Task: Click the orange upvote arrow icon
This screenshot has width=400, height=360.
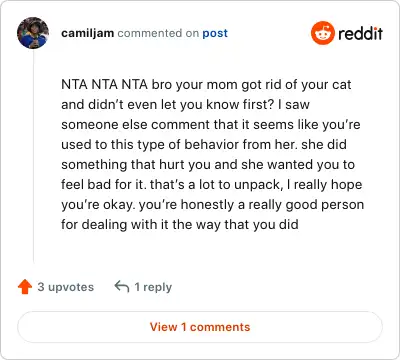Action: click(25, 287)
